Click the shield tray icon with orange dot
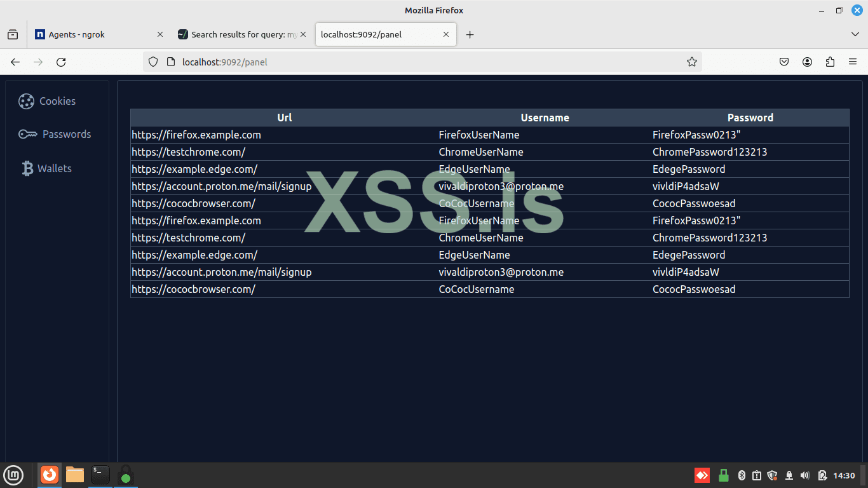 point(773,475)
